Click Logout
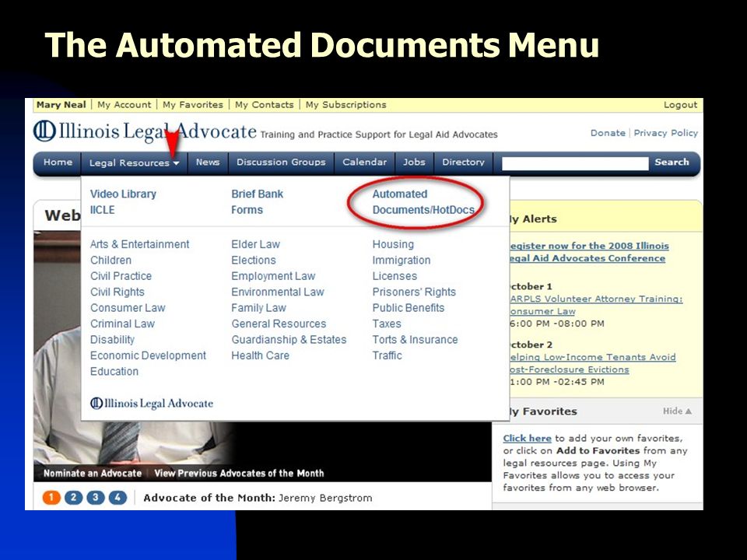747x560 pixels. click(x=680, y=105)
